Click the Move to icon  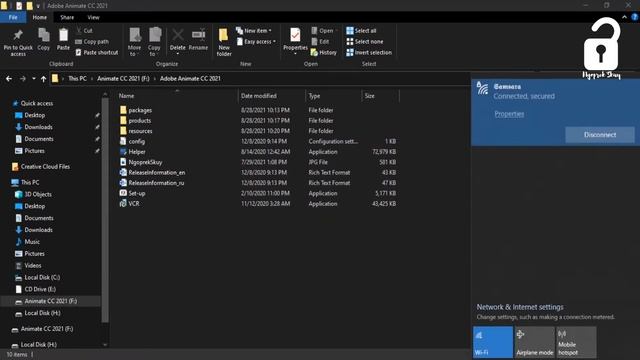pyautogui.click(x=135, y=35)
